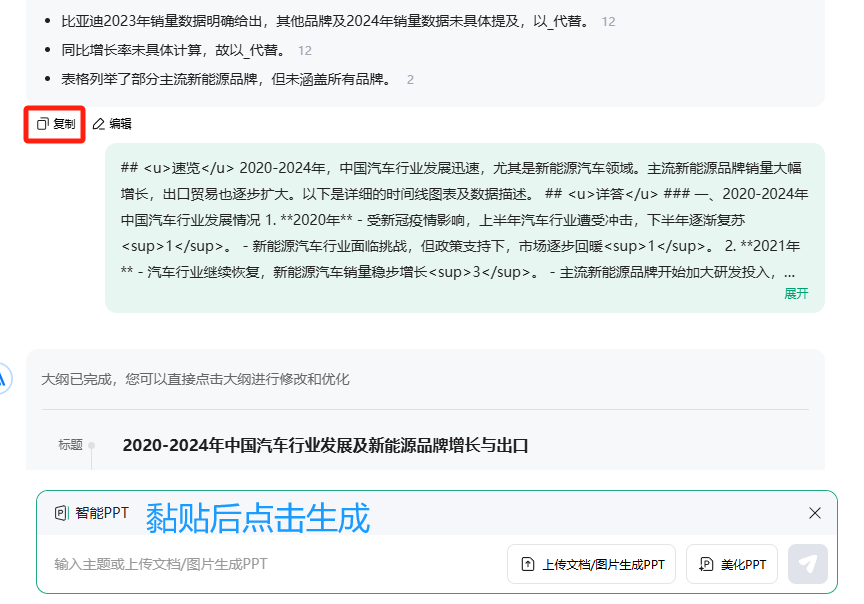Close the 智能PPT input panel

815,513
